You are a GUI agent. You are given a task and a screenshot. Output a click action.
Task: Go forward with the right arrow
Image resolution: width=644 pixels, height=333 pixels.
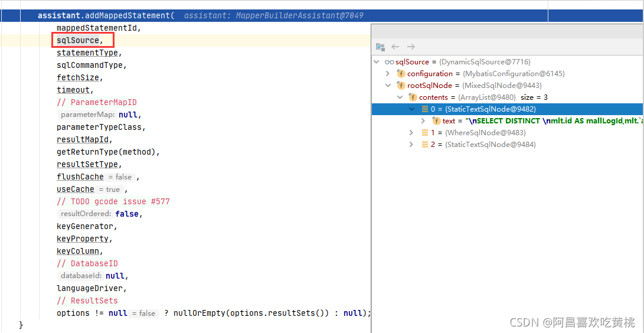pyautogui.click(x=411, y=47)
